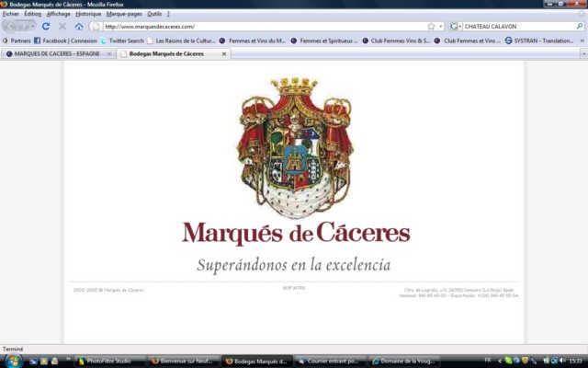
Task: Click the back navigation arrow
Action: pos(11,27)
